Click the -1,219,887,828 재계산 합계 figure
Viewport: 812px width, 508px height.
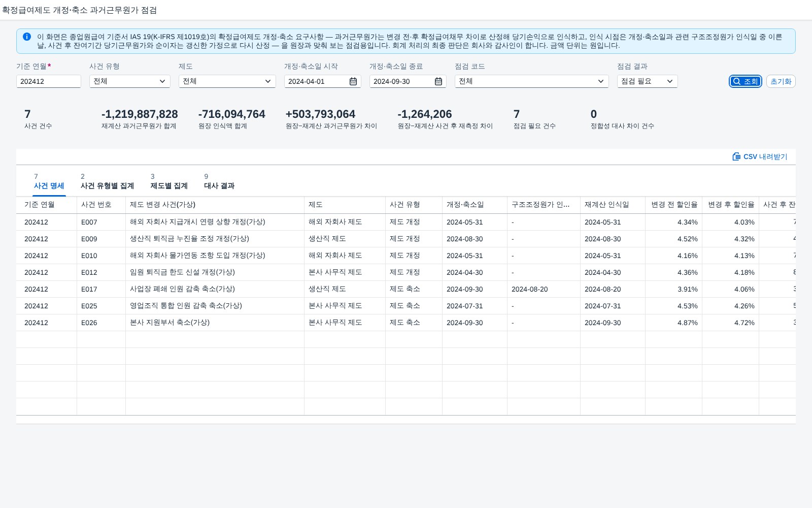point(140,114)
